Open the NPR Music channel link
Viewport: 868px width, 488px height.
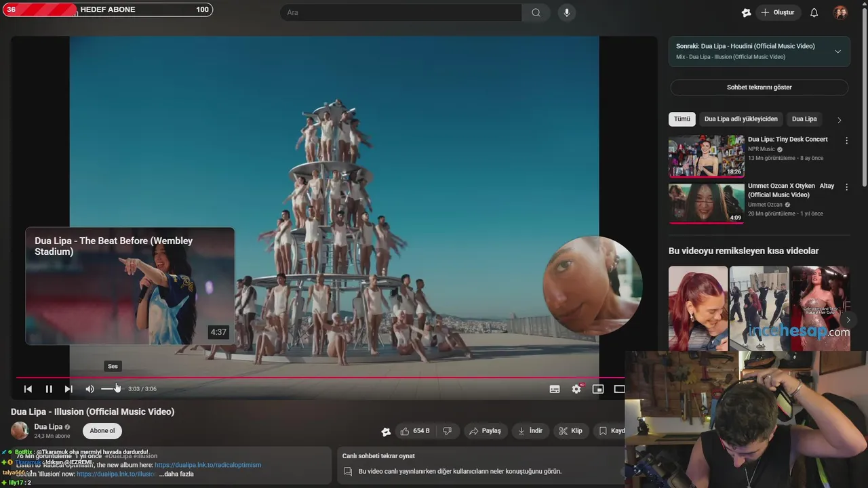click(761, 149)
